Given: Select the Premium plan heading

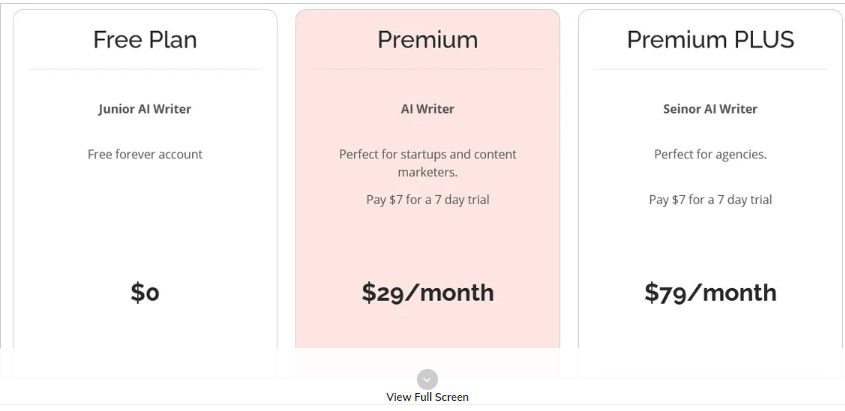Looking at the screenshot, I should [427, 40].
